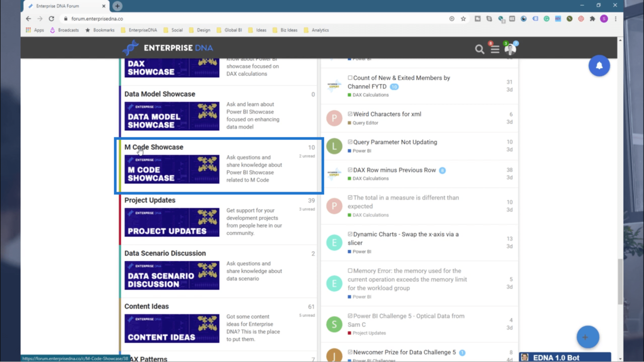Click Project Updates tag under Power BI Challenge 5

pyautogui.click(x=366, y=333)
